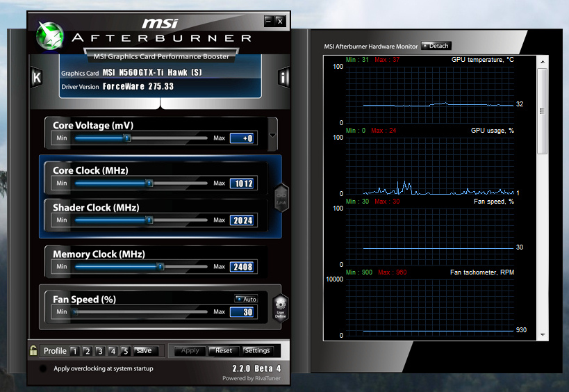
Task: Click the Core Clock value field 1012
Action: point(243,183)
